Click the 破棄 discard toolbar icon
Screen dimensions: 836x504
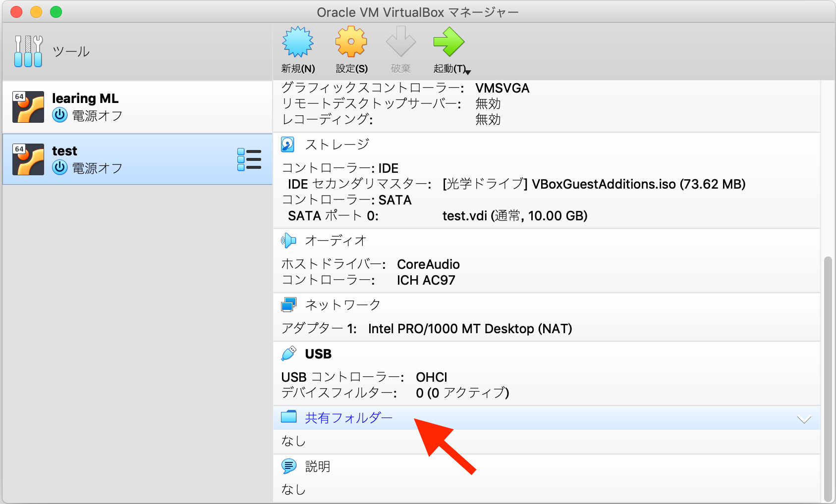point(400,42)
